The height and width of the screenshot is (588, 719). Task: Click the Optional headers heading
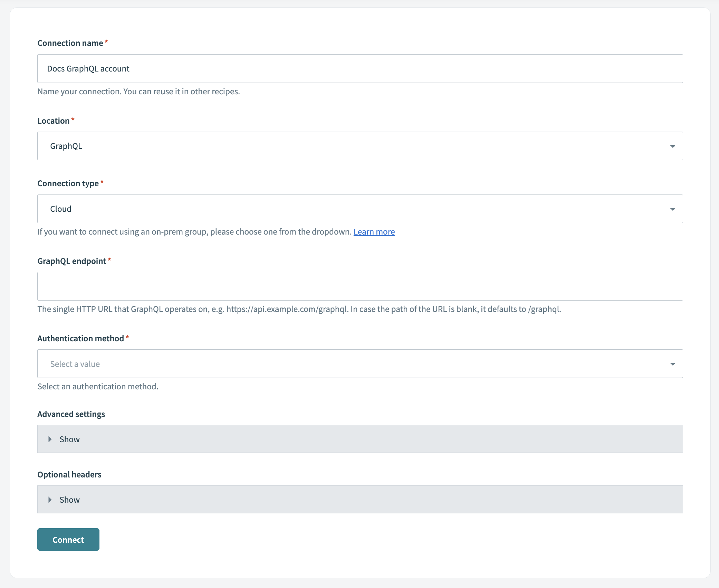pyautogui.click(x=69, y=474)
